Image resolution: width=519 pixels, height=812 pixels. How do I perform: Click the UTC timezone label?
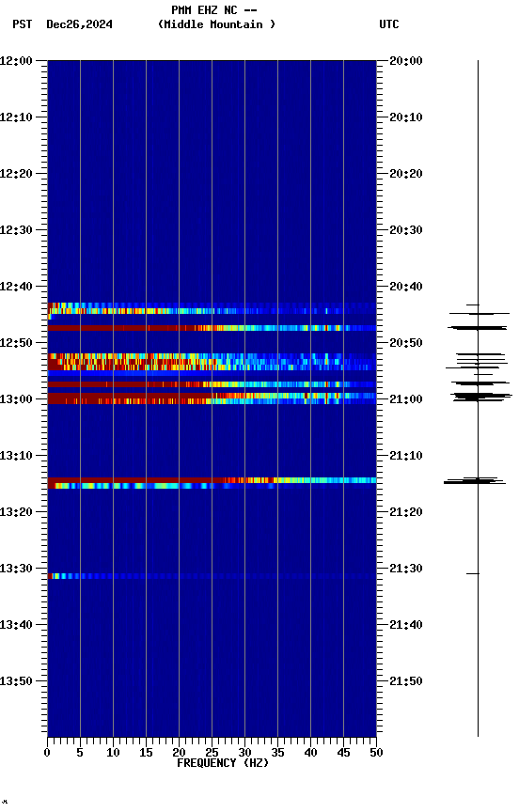click(389, 24)
